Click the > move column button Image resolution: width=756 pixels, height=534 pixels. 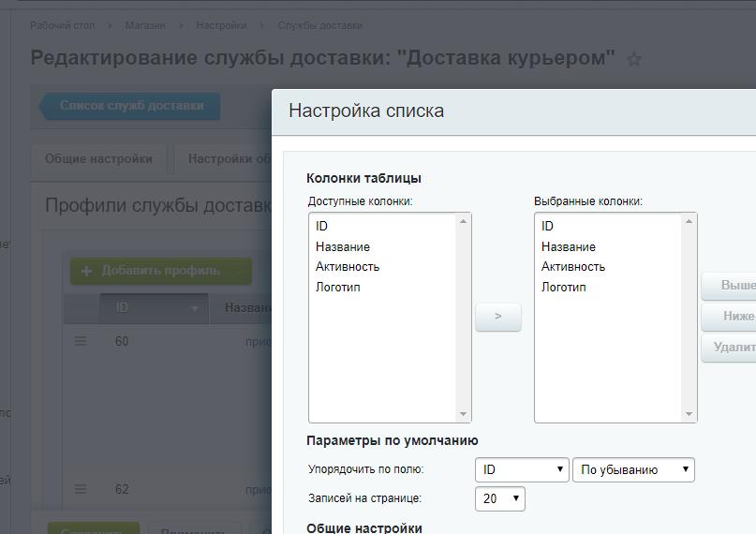tap(498, 317)
